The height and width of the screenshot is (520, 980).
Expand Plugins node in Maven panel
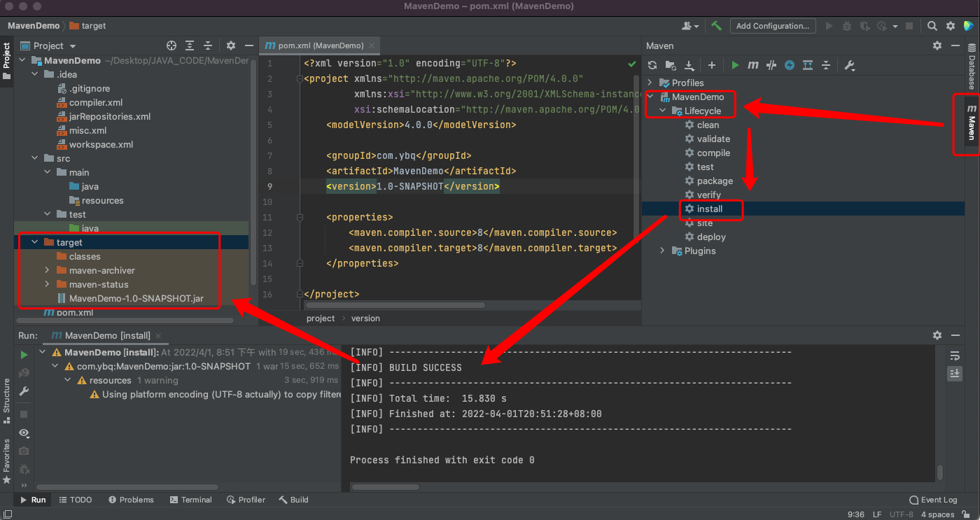click(x=662, y=251)
